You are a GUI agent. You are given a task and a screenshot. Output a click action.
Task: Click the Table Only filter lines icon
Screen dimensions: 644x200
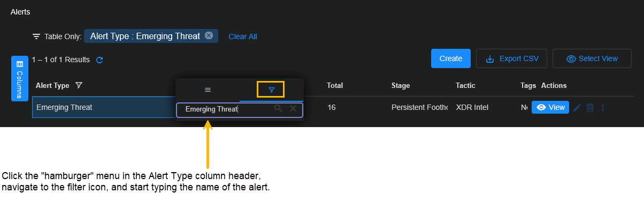pyautogui.click(x=36, y=36)
